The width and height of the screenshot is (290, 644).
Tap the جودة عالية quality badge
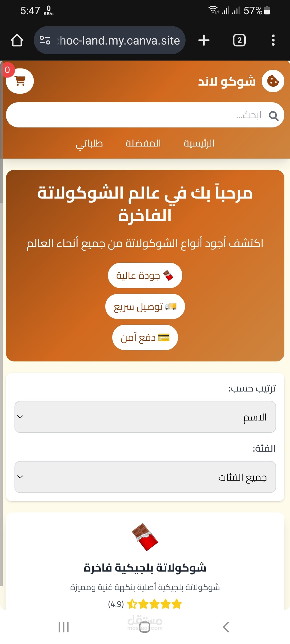pyautogui.click(x=145, y=276)
